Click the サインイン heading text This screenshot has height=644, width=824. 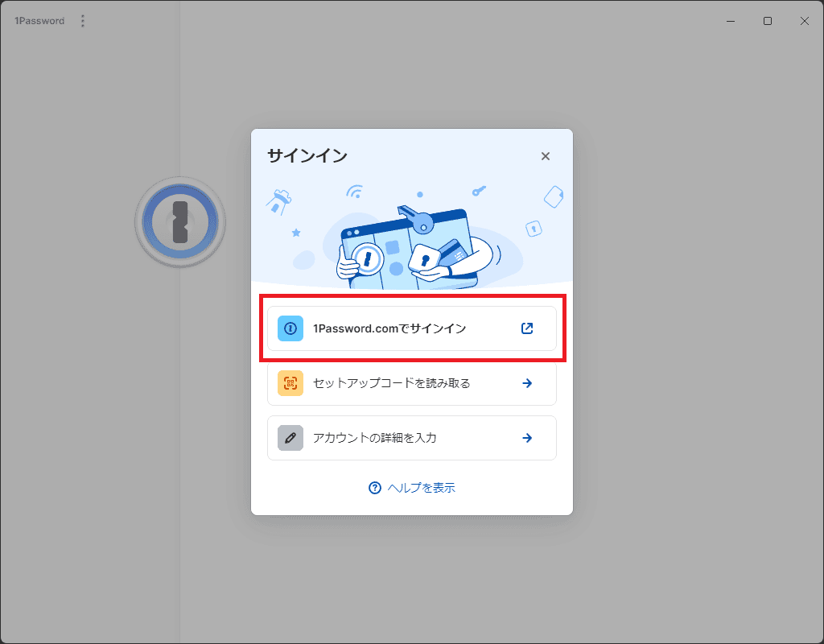tap(307, 155)
